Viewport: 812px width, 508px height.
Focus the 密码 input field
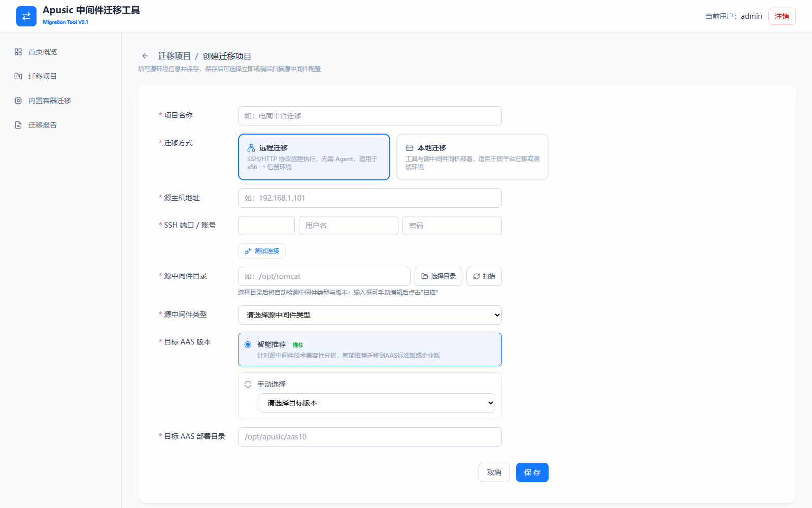[452, 226]
